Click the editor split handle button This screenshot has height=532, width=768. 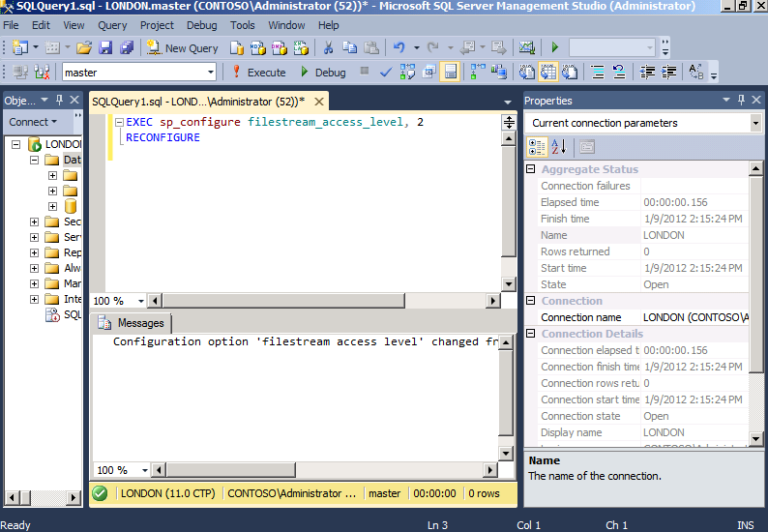tap(509, 123)
